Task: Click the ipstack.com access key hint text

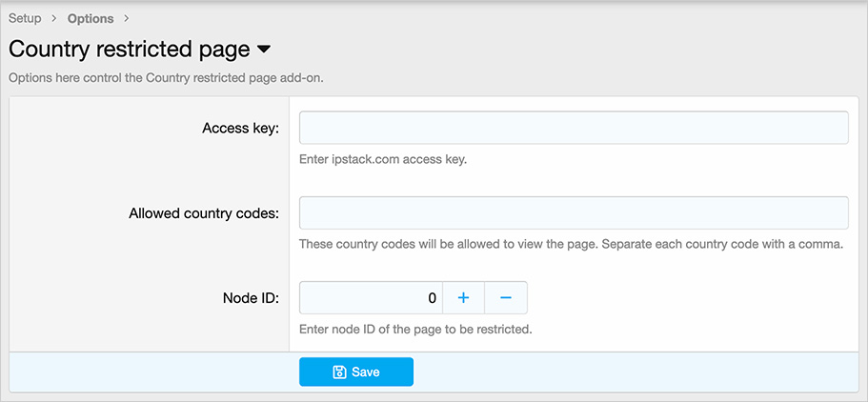Action: (x=383, y=159)
